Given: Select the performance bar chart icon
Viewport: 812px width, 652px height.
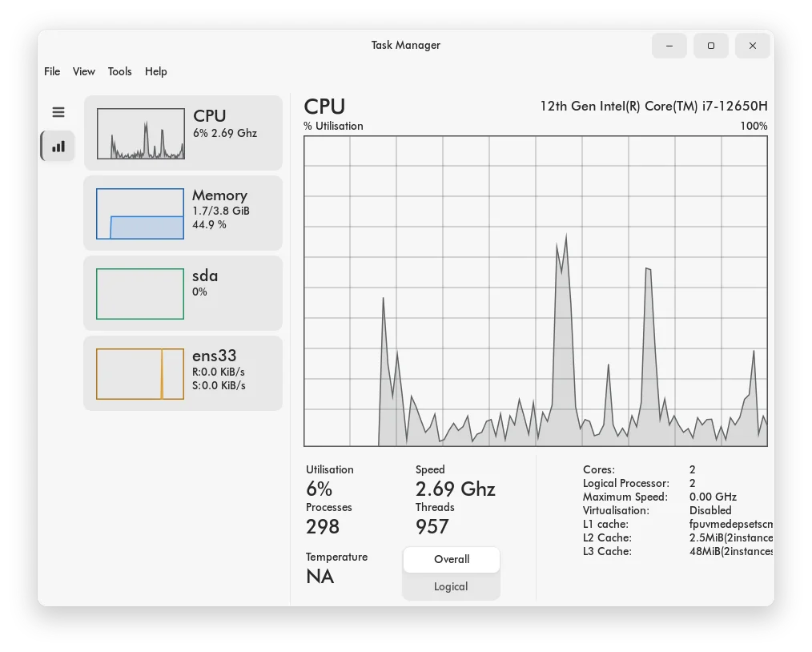Looking at the screenshot, I should 58,146.
